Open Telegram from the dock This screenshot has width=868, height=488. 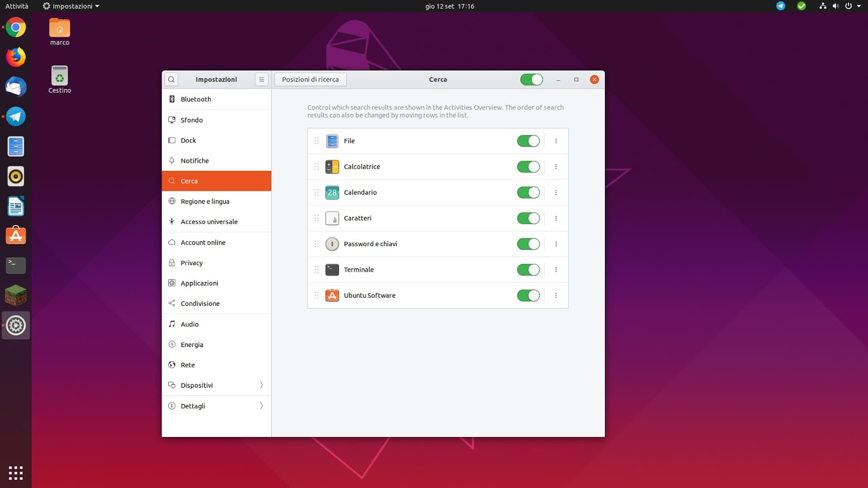(x=16, y=117)
